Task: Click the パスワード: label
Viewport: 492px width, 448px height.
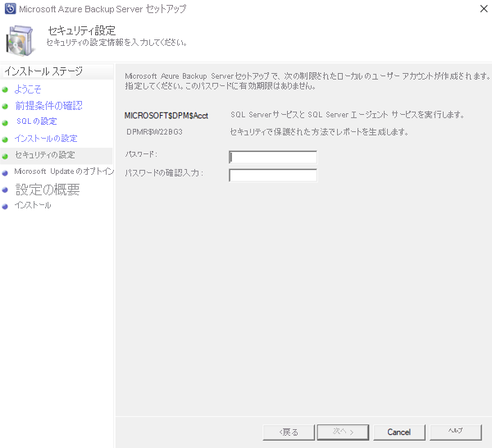Action: (141, 154)
